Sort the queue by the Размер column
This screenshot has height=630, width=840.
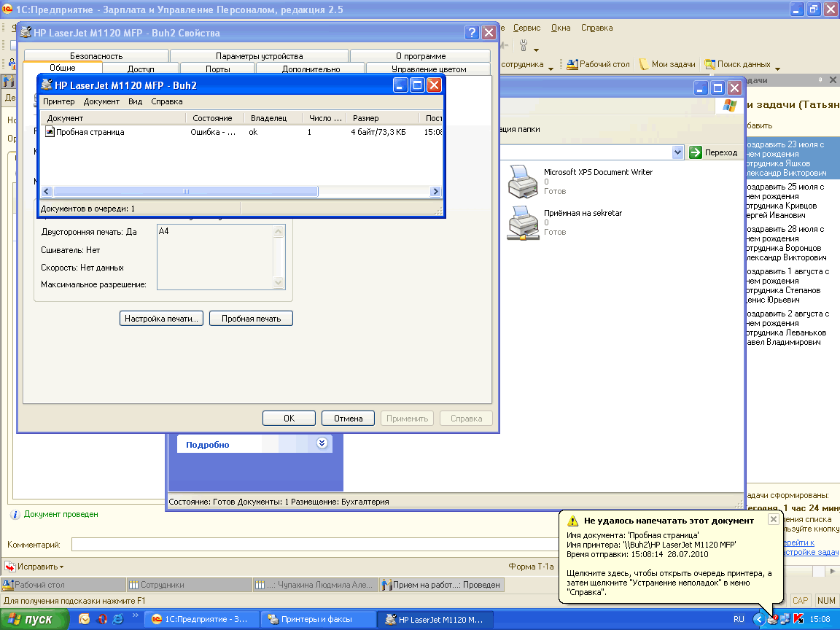[383, 118]
